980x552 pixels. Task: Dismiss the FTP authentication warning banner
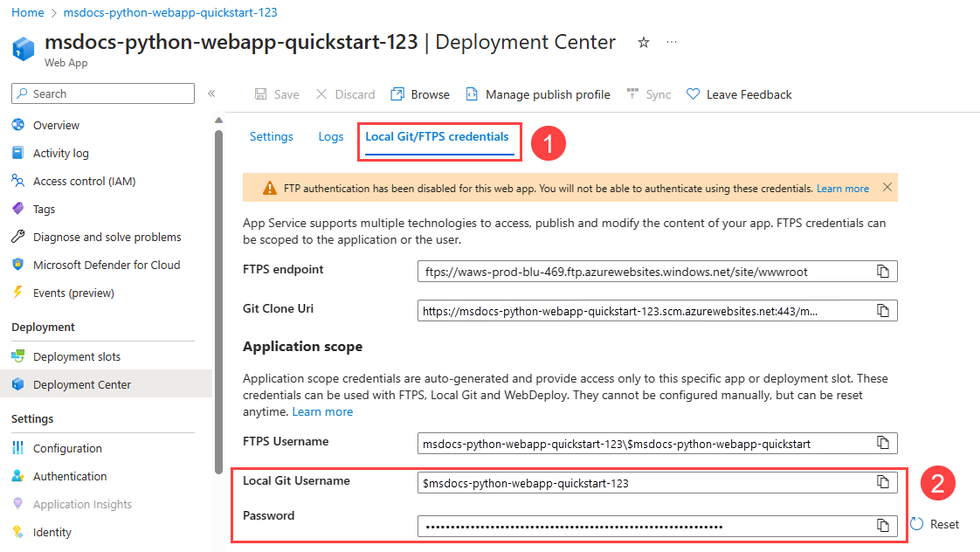pos(887,187)
